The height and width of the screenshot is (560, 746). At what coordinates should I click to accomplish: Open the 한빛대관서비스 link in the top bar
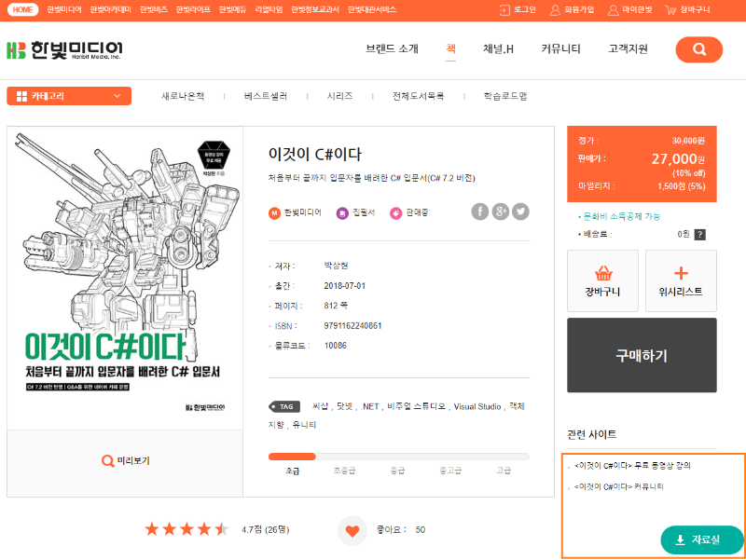pos(372,9)
